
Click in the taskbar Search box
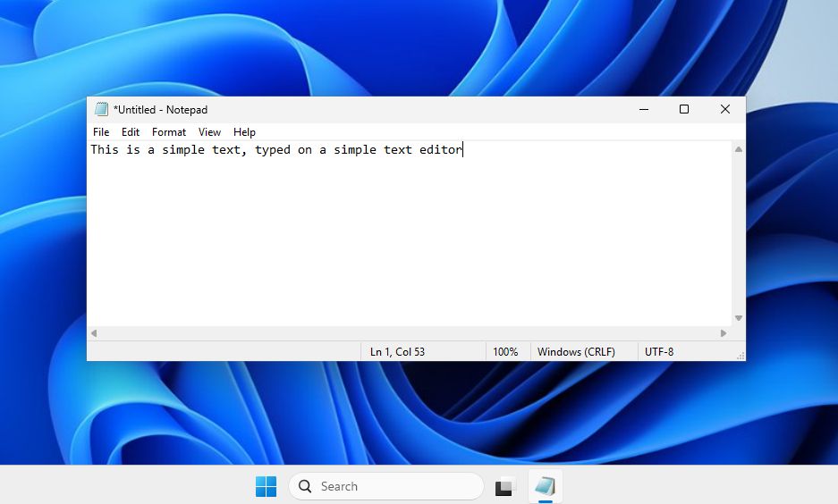pos(394,486)
